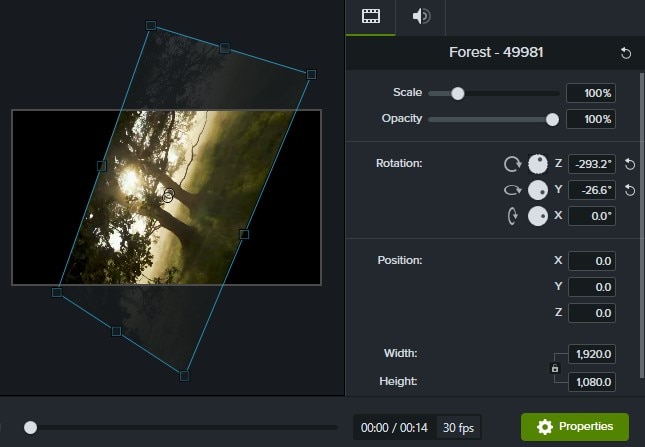Click the Scale slider handle
Viewport: 645px width, 447px height.
pyautogui.click(x=457, y=93)
